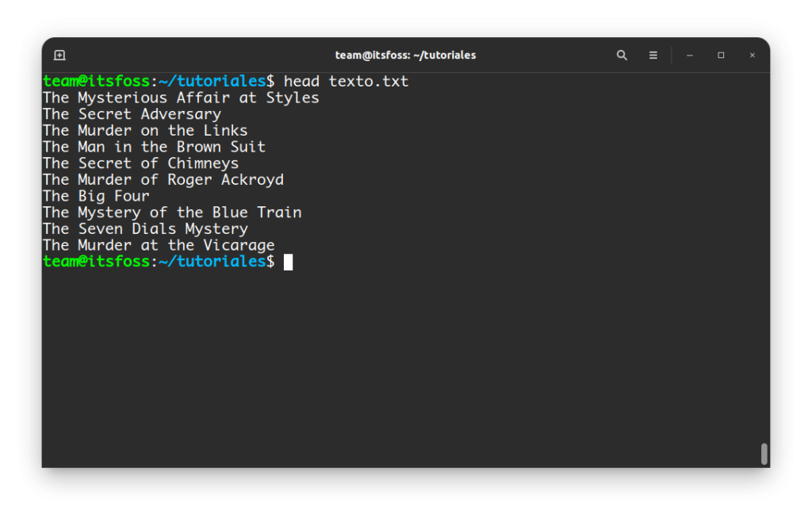Click the line 'The Murder at the Vicarage'

[x=159, y=245]
